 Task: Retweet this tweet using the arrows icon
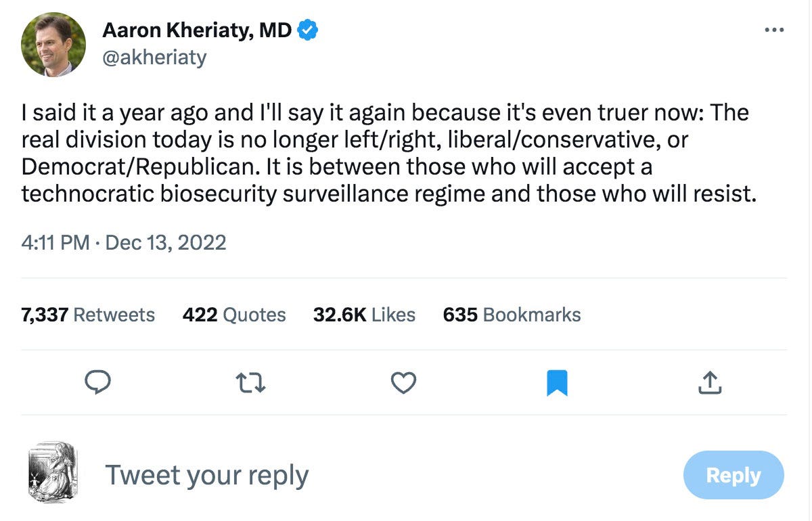coord(250,383)
